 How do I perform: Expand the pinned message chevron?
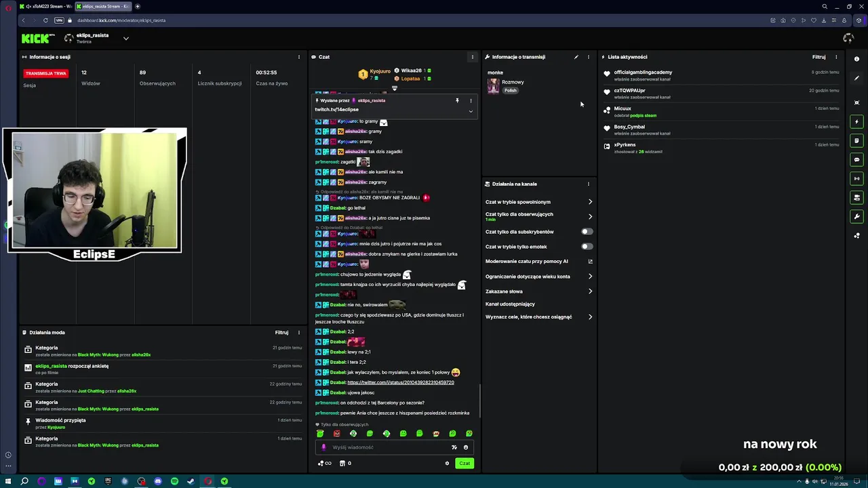coord(471,111)
